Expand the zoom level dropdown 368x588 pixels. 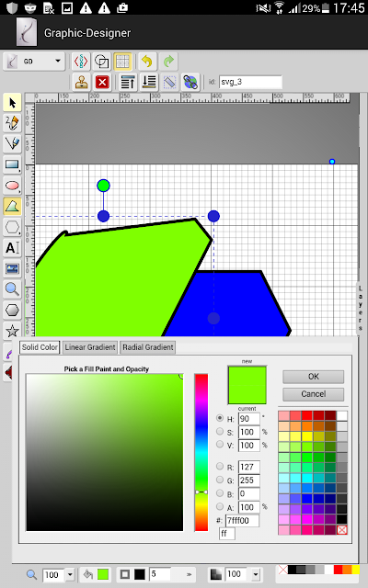pos(70,574)
